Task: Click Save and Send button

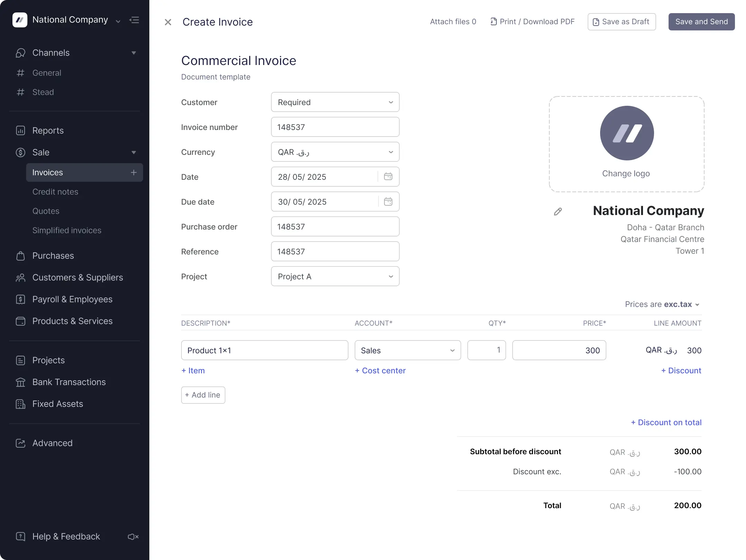Action: [x=701, y=22]
